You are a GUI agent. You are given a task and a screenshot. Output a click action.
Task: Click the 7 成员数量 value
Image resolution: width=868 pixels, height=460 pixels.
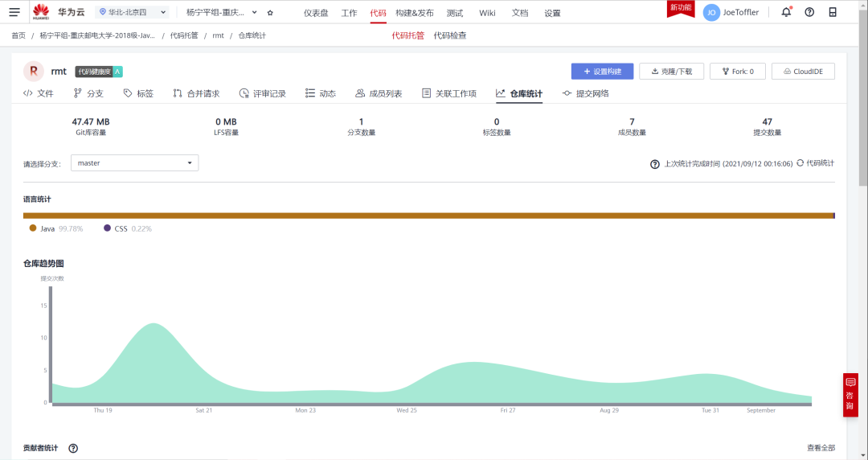pyautogui.click(x=632, y=121)
